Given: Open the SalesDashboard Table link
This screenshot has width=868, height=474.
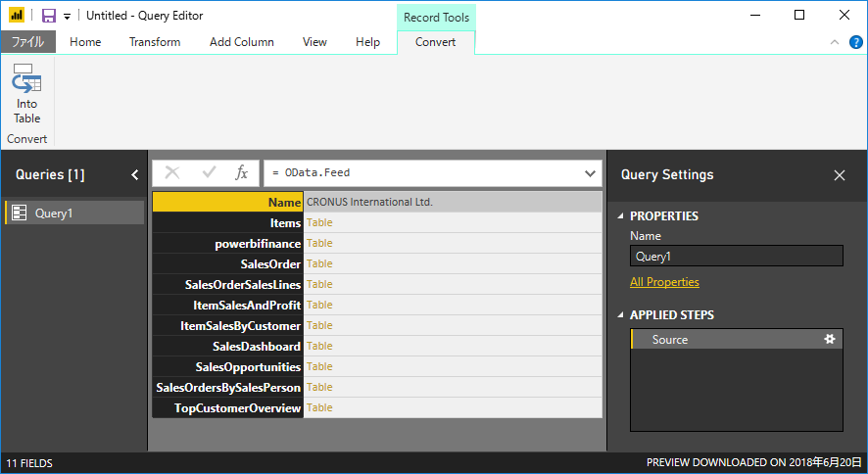Looking at the screenshot, I should (319, 346).
